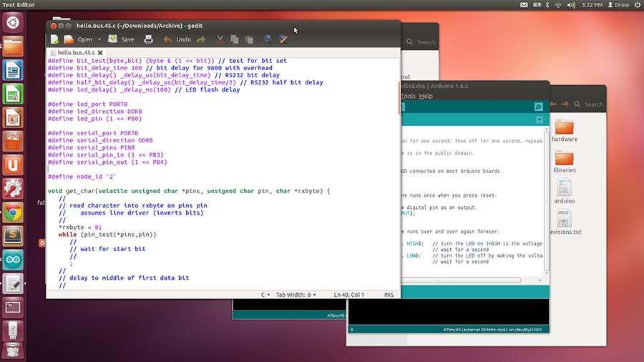Click the #define node_id '2' line

point(82,177)
